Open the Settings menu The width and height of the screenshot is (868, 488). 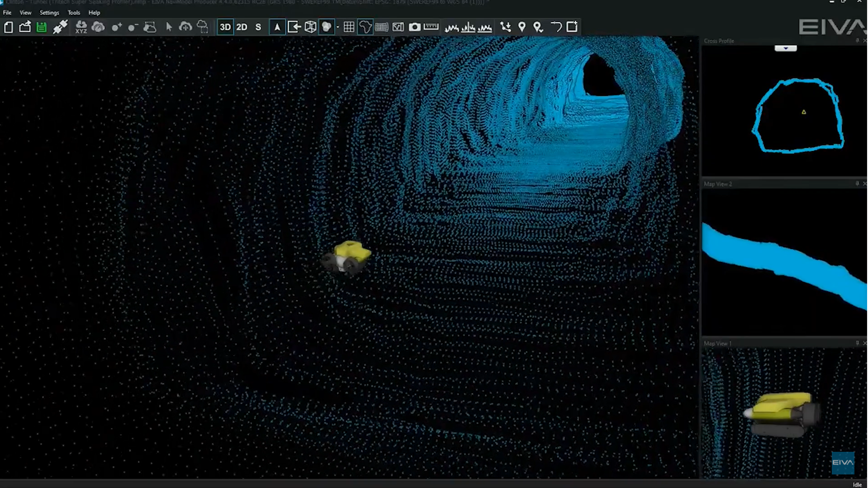coord(49,13)
